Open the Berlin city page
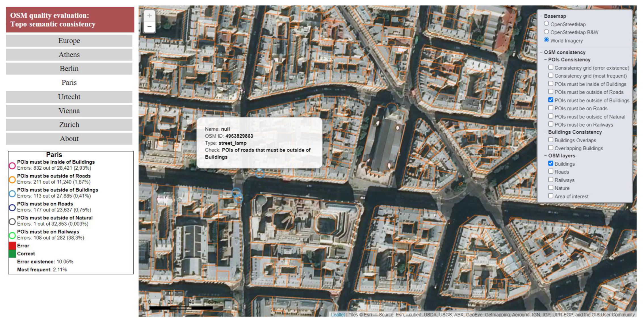 [69, 69]
